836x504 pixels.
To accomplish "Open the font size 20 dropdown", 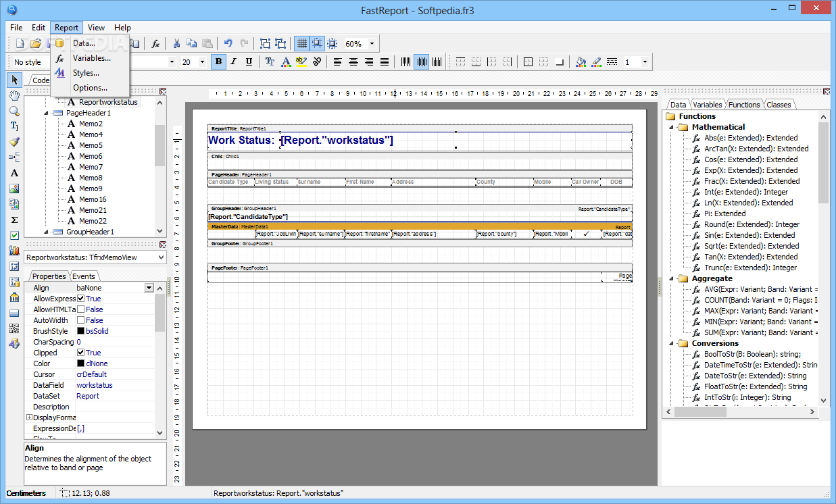I will point(203,62).
